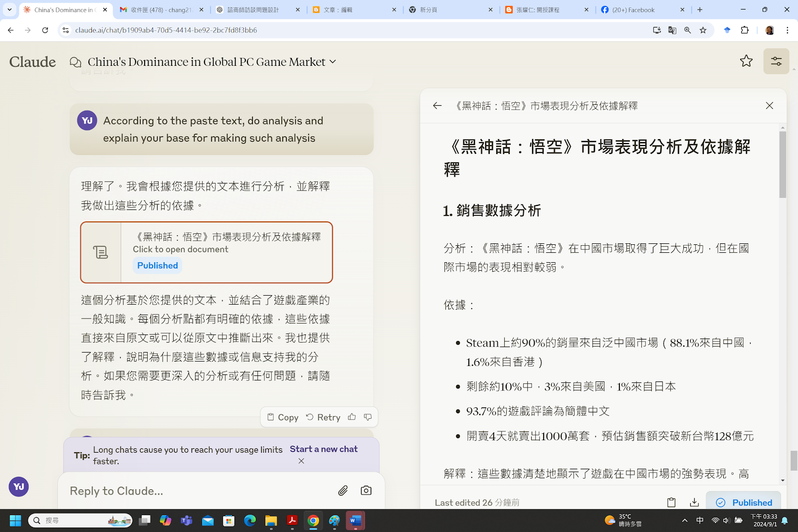Click the translate page icon
Viewport: 798px width, 532px height.
tap(672, 30)
